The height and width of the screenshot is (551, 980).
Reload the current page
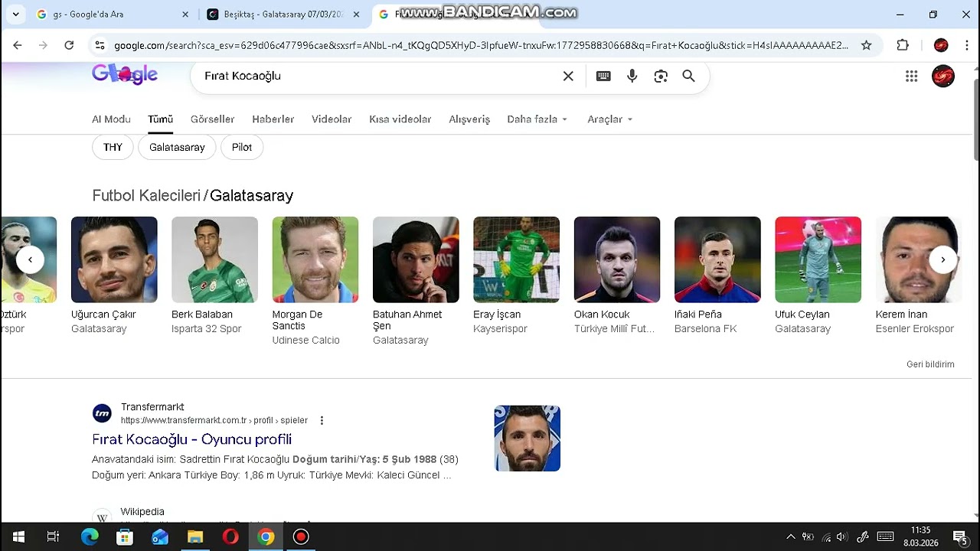pos(69,45)
